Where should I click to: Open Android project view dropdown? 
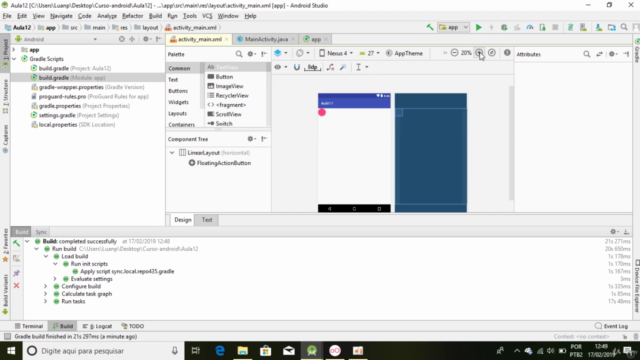pos(56,39)
